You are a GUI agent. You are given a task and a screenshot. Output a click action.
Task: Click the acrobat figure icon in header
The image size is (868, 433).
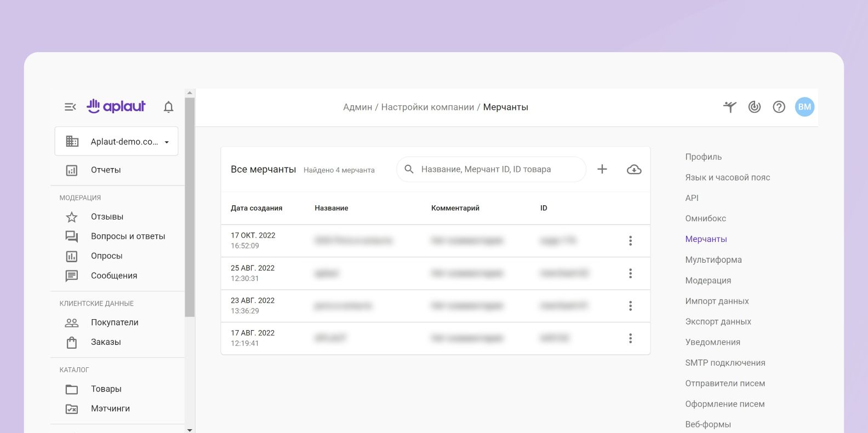729,107
